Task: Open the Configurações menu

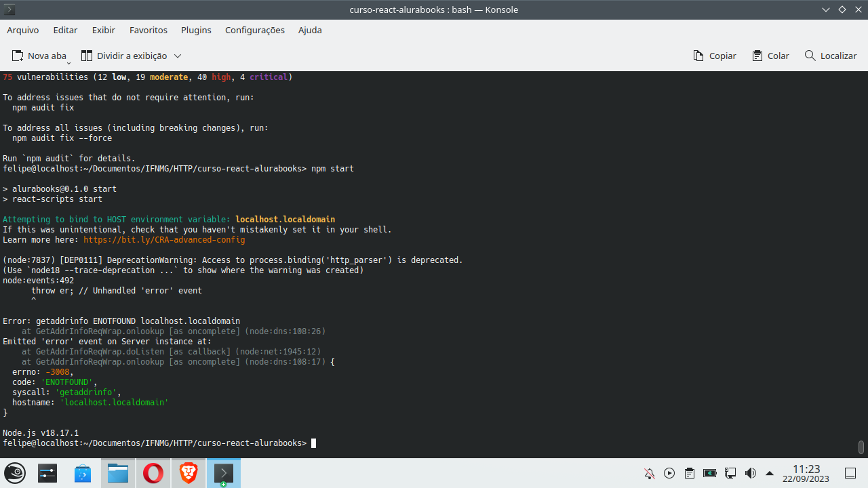Action: (255, 30)
